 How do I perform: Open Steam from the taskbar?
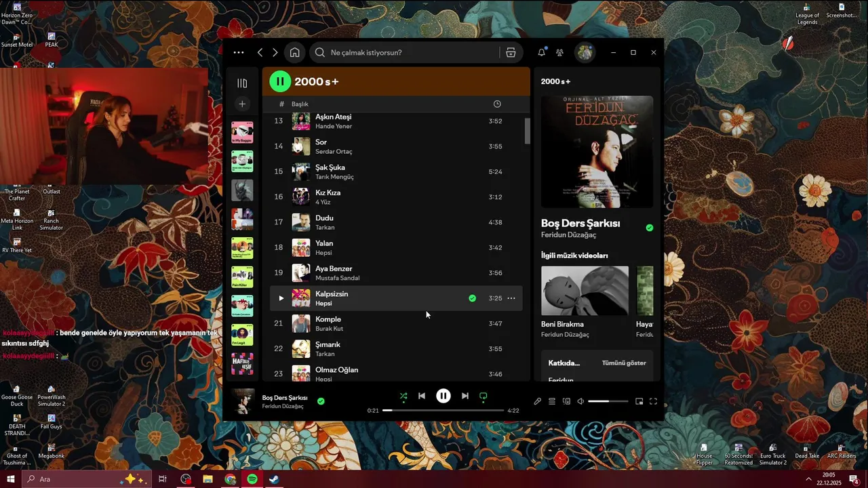click(274, 479)
